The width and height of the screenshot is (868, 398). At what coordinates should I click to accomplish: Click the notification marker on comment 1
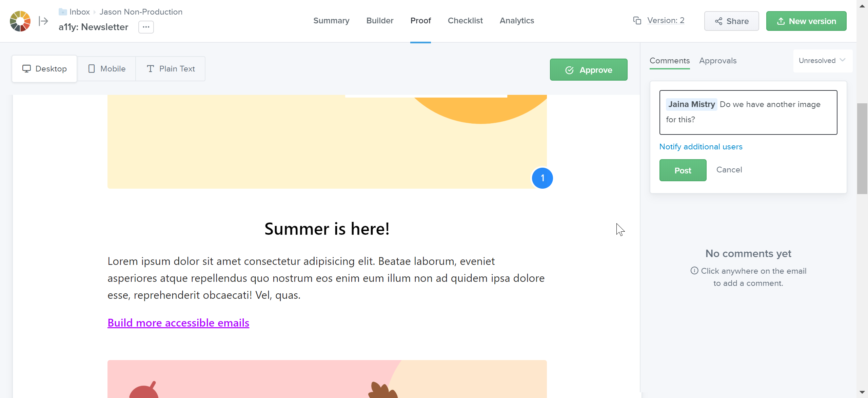(542, 177)
